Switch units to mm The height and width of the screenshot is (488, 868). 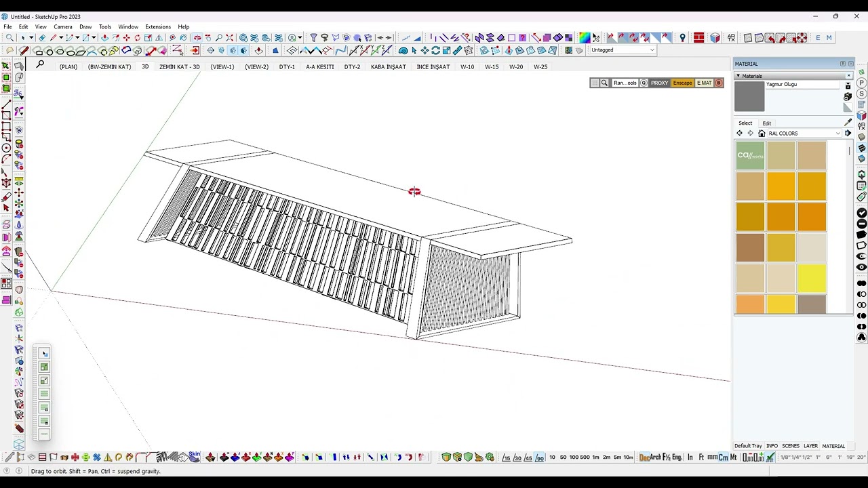[x=712, y=457]
